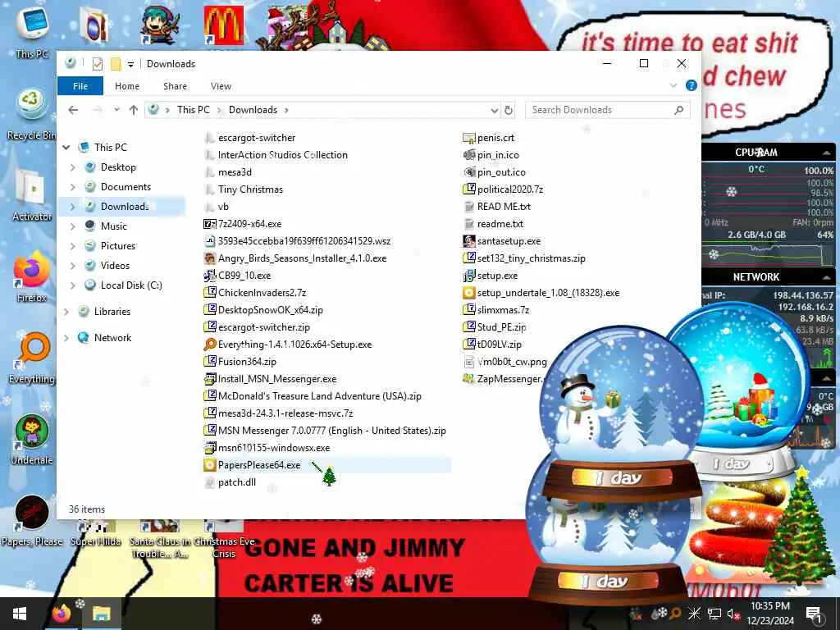Select the Everything-1.4.1.1026.x64-Setup.exe file
Screen dimensions: 840x630
(x=288, y=345)
